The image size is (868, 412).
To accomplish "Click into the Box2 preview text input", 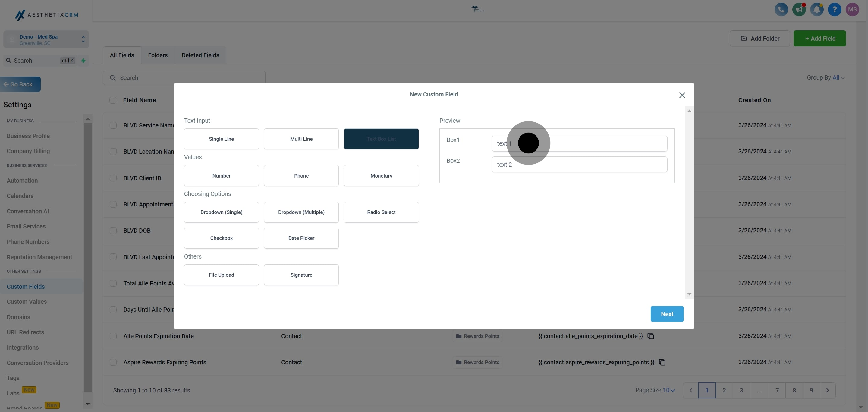I will pyautogui.click(x=579, y=164).
